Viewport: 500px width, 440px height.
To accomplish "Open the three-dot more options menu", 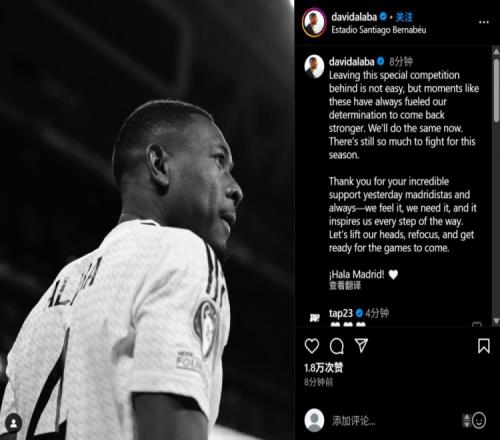I will (x=484, y=22).
